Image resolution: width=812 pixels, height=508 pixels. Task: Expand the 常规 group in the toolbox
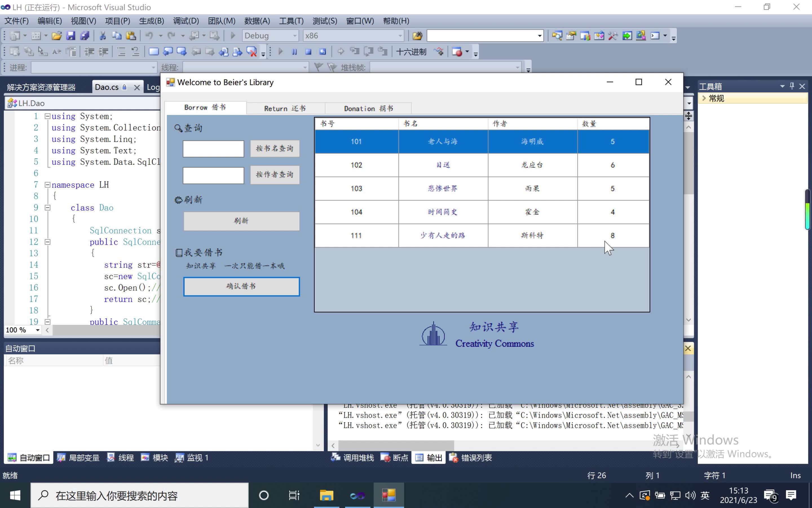704,98
